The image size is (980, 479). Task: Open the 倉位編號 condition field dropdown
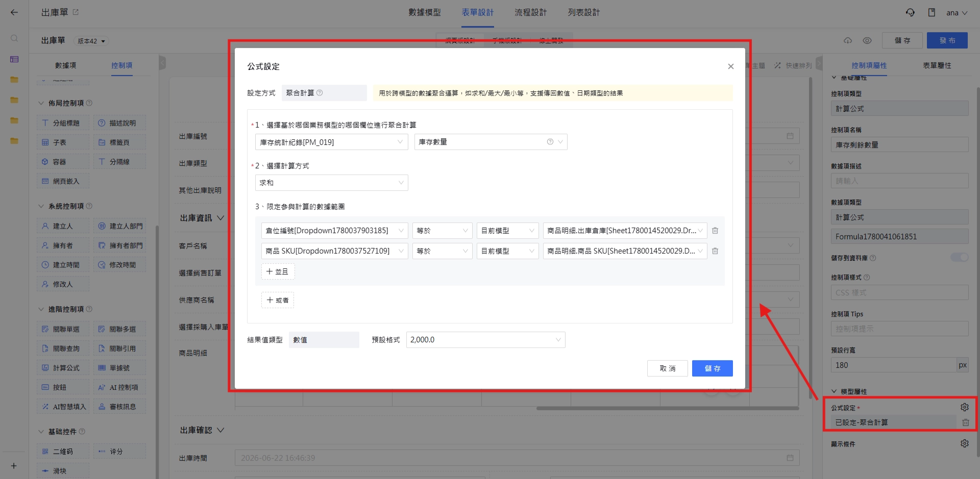335,231
